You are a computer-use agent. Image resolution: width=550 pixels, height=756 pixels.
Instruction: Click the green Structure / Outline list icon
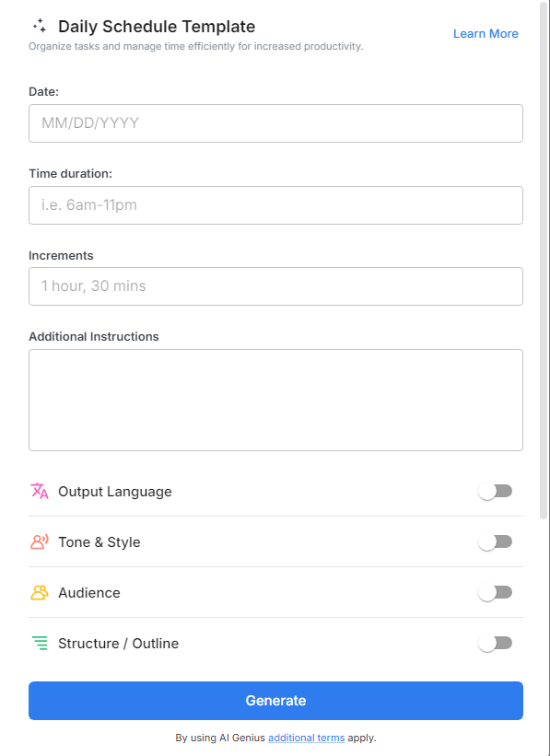[39, 643]
